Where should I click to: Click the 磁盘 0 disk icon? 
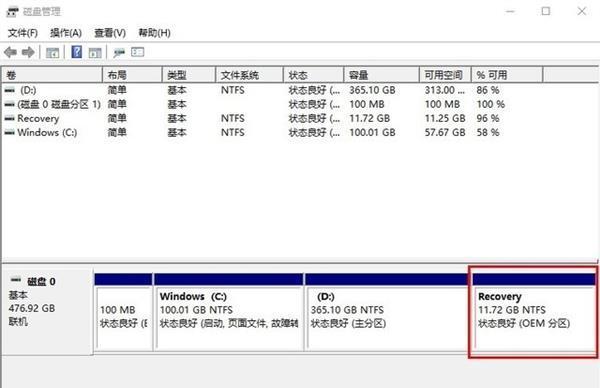click(x=16, y=280)
